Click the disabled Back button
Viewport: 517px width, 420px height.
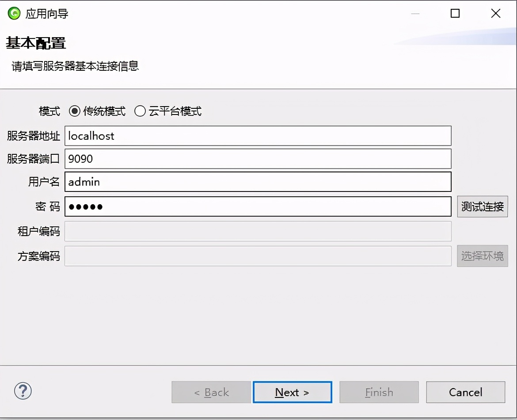(x=211, y=392)
